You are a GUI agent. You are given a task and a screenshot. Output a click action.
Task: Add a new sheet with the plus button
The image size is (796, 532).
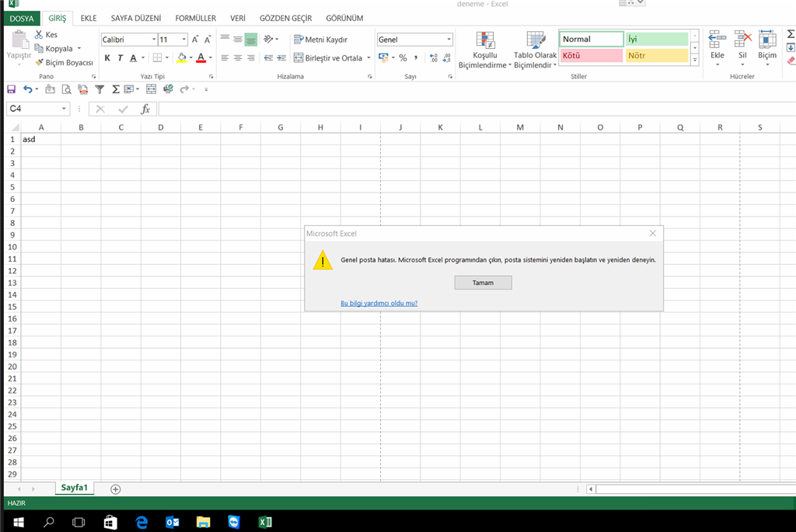[116, 489]
